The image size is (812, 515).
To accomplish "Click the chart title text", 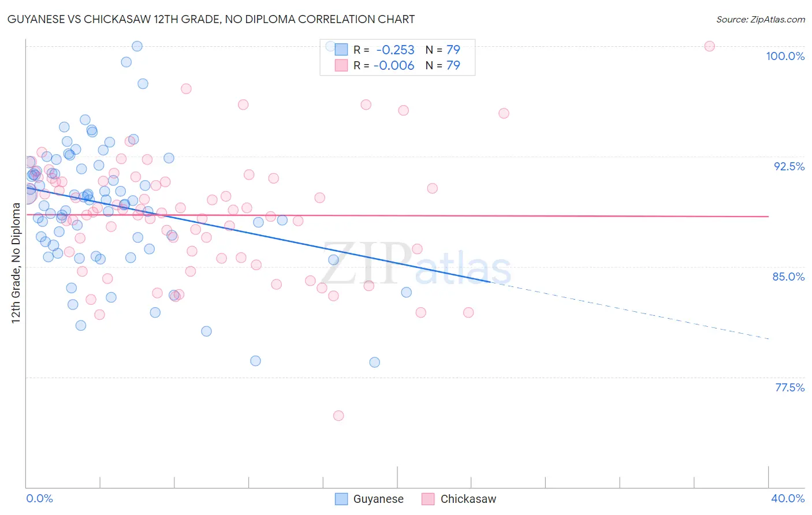I will [x=211, y=19].
